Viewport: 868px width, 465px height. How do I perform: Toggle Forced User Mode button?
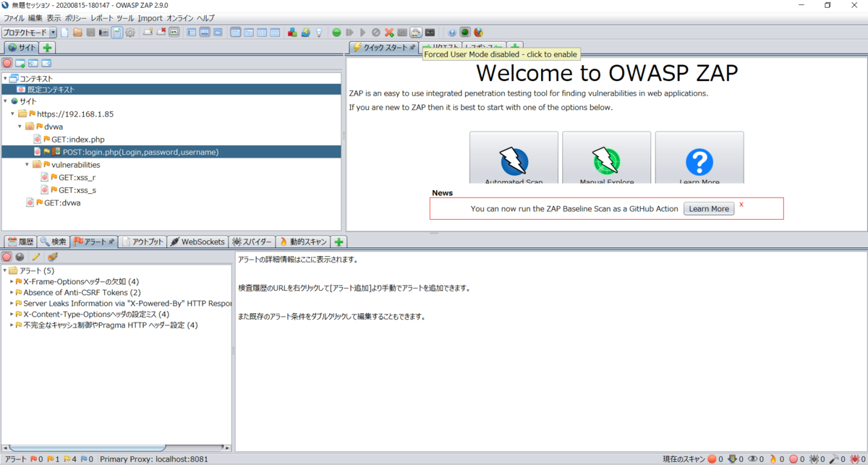pyautogui.click(x=416, y=33)
